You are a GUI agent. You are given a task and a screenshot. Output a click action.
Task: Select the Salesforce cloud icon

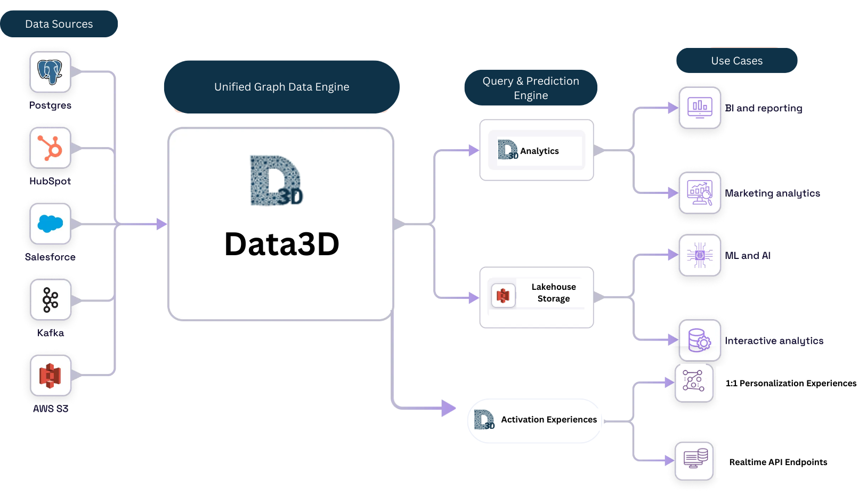(x=50, y=224)
